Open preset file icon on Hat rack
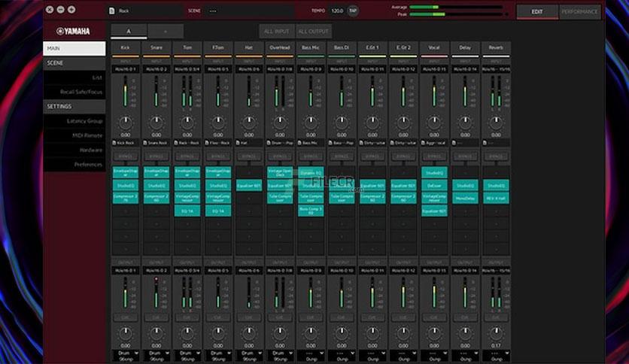Viewport: 629px width, 364px height. tap(238, 143)
